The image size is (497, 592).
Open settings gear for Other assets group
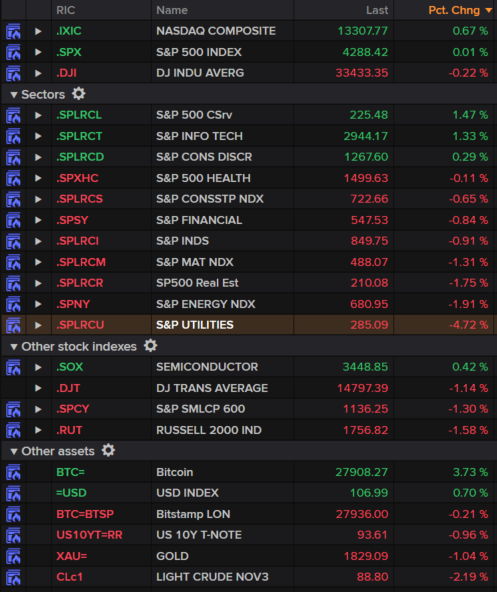pos(108,450)
